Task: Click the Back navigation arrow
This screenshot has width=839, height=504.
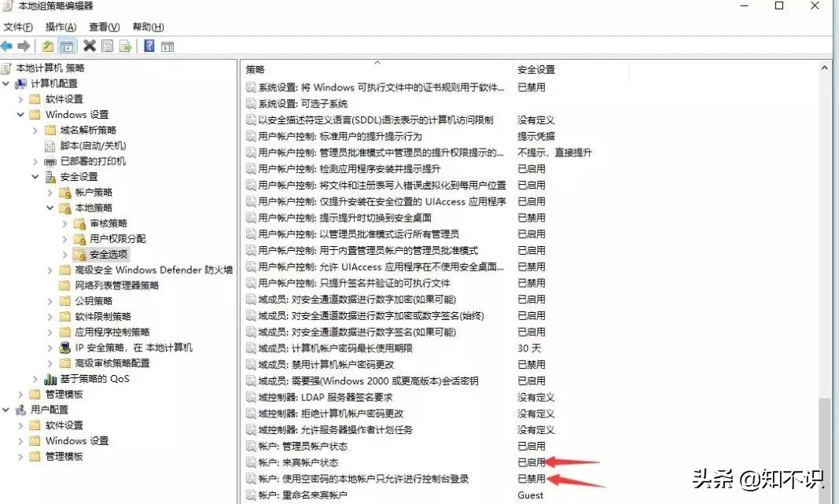Action: 7,46
